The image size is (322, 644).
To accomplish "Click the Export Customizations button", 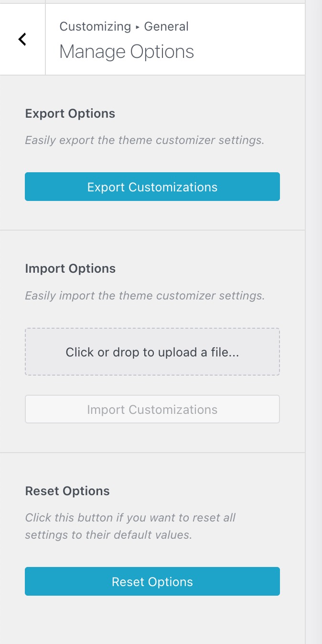I will click(152, 187).
